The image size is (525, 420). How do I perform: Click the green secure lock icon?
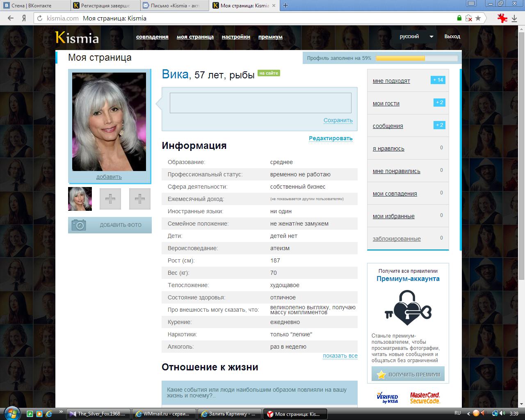pyautogui.click(x=459, y=18)
